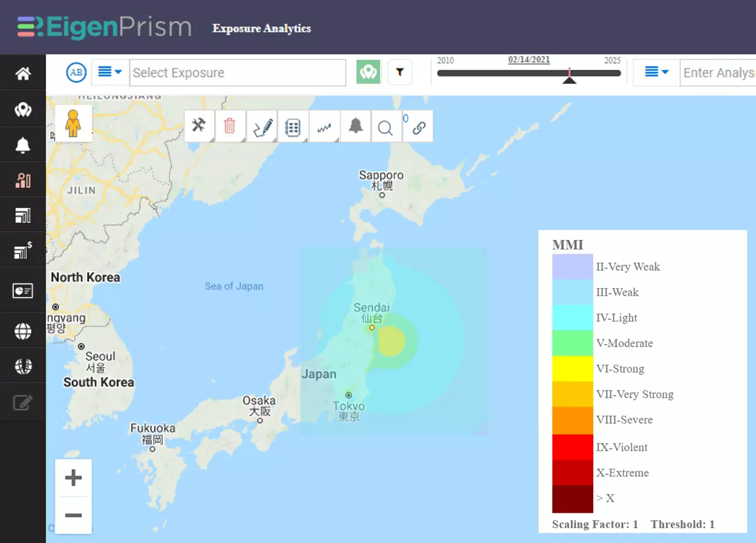Toggle the AB circle button
This screenshot has height=543, width=756.
pos(76,72)
